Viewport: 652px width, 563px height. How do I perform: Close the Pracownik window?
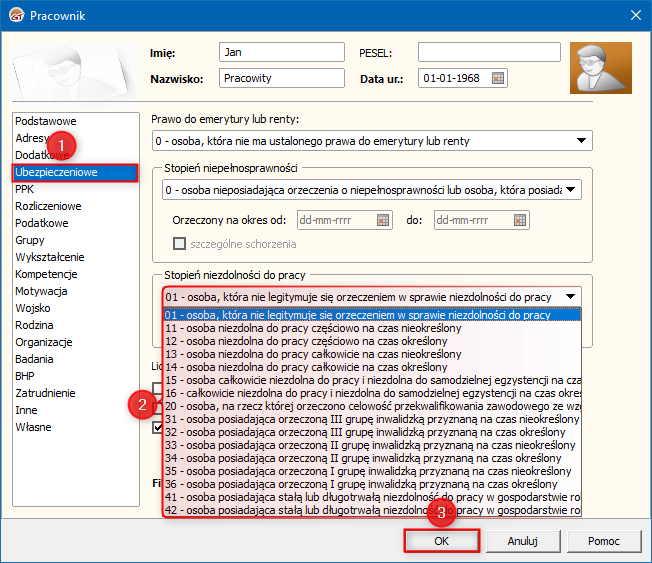pyautogui.click(x=635, y=15)
